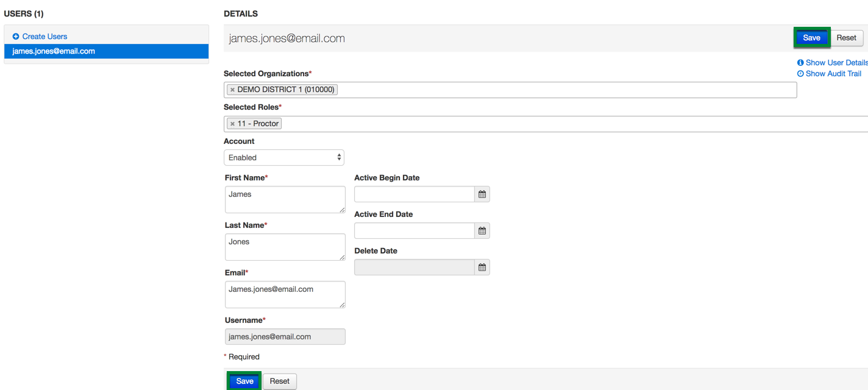Screen dimensions: 868x390
Task: Remove the 11 - Proctor role tag
Action: pos(232,124)
